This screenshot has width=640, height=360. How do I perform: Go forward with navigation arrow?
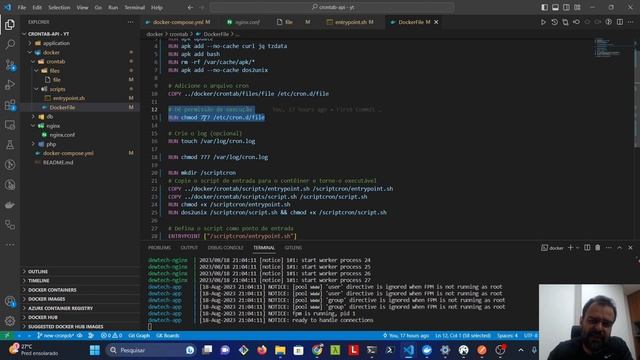(202, 7)
